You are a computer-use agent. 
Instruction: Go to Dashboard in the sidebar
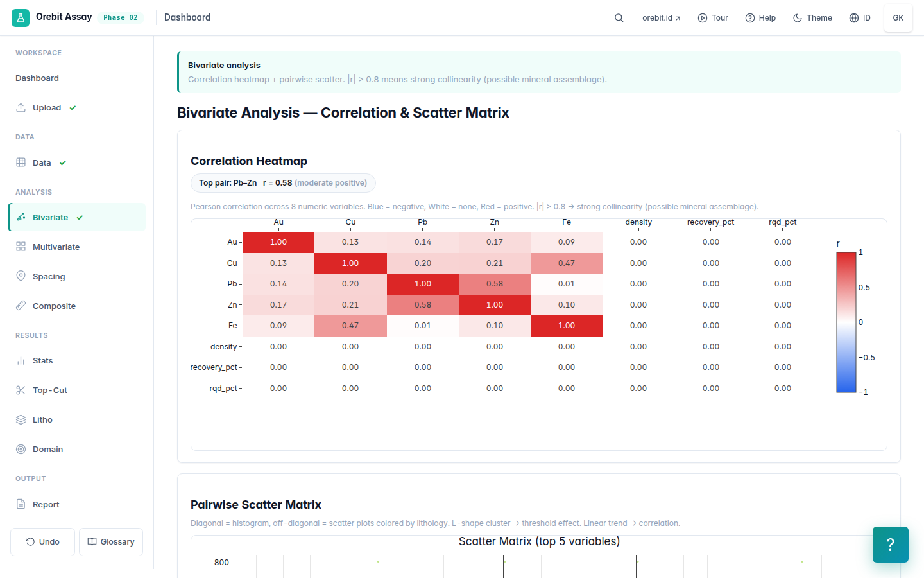coord(77,78)
